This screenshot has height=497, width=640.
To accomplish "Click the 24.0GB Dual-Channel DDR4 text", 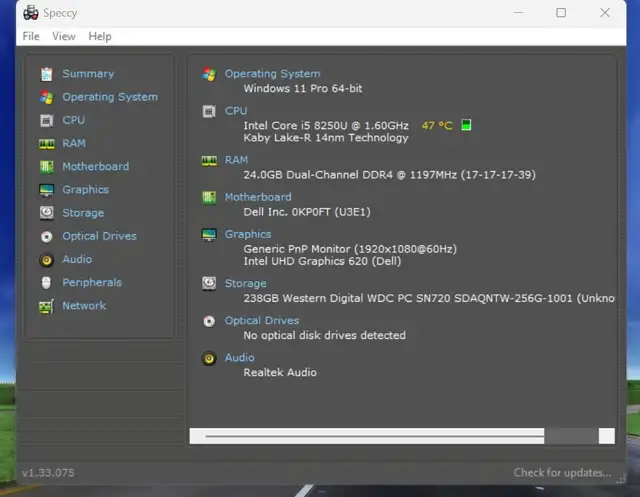I will point(389,175).
